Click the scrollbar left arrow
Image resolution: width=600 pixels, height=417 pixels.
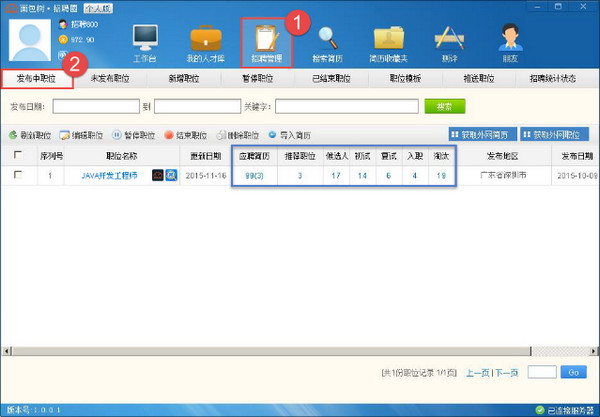pyautogui.click(x=6, y=351)
